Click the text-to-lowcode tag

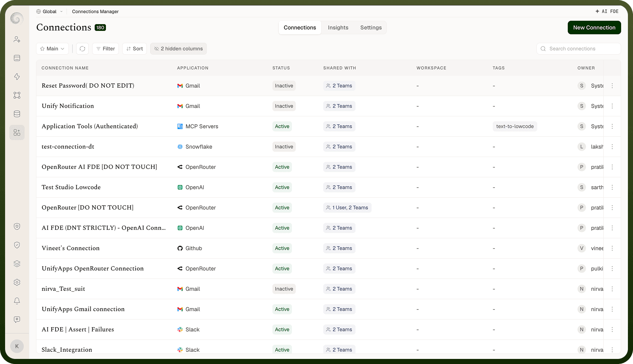coord(515,127)
